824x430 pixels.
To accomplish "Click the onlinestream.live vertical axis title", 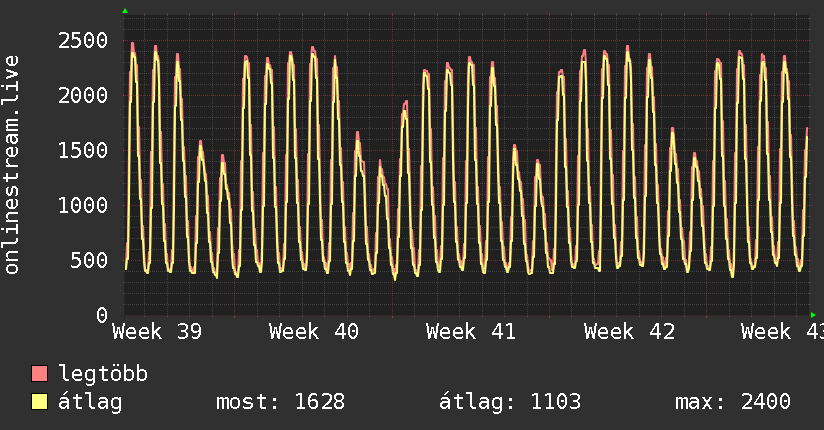I will tap(12, 165).
